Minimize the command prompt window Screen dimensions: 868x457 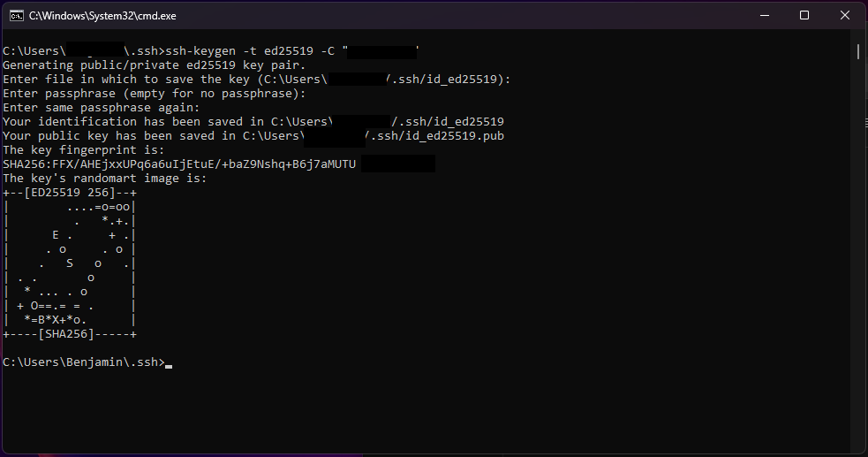point(764,15)
